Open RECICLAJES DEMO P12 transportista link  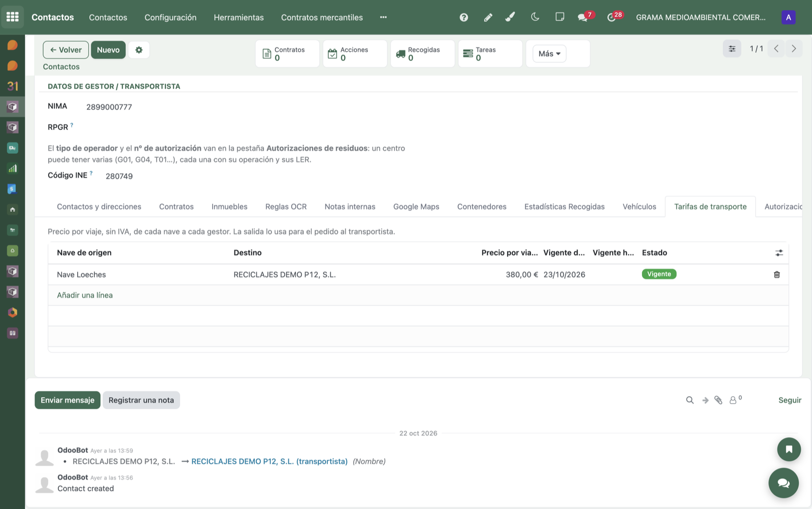(269, 461)
